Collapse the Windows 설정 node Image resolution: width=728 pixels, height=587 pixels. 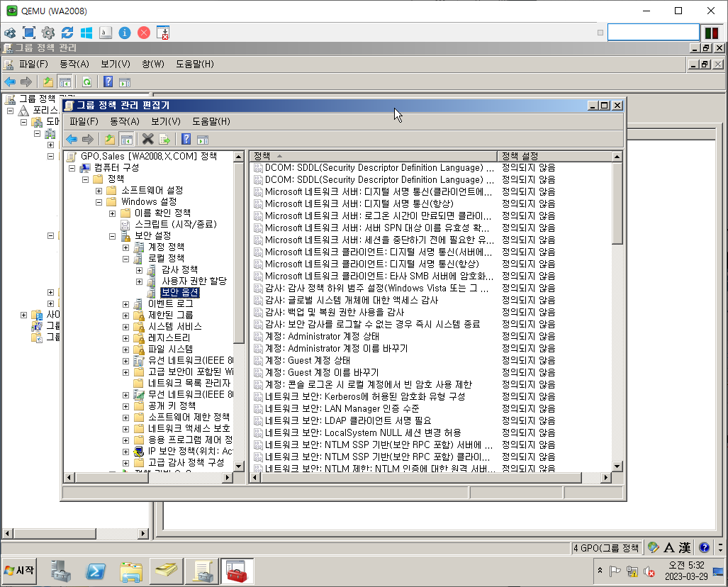(99, 202)
